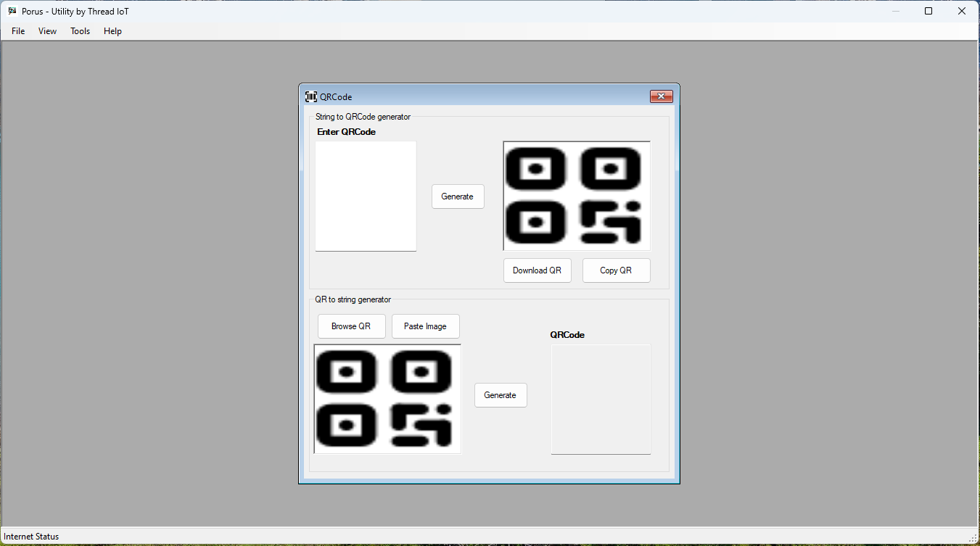
Task: Click the loaded QR image in the decoder section
Action: click(387, 399)
